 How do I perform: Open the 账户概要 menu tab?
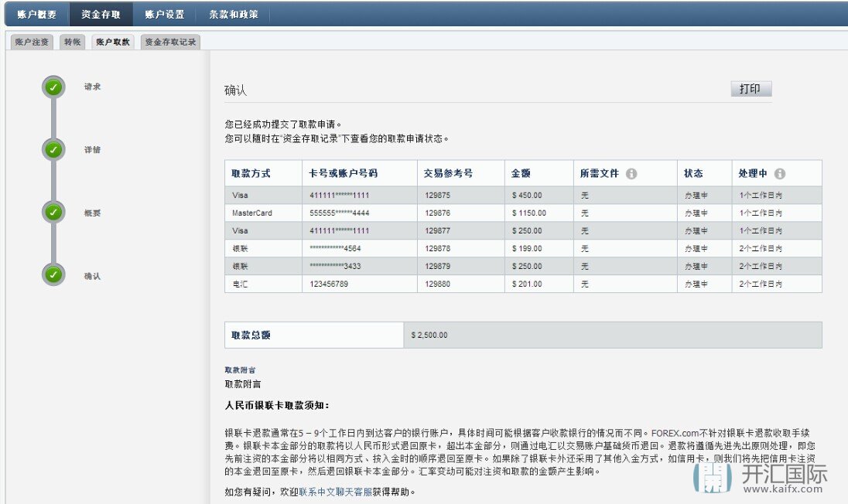[x=36, y=14]
